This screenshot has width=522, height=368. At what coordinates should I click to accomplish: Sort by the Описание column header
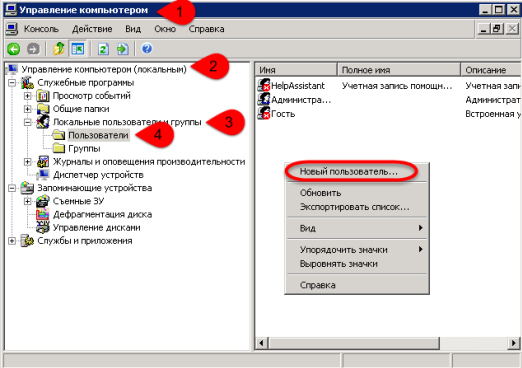pyautogui.click(x=491, y=70)
